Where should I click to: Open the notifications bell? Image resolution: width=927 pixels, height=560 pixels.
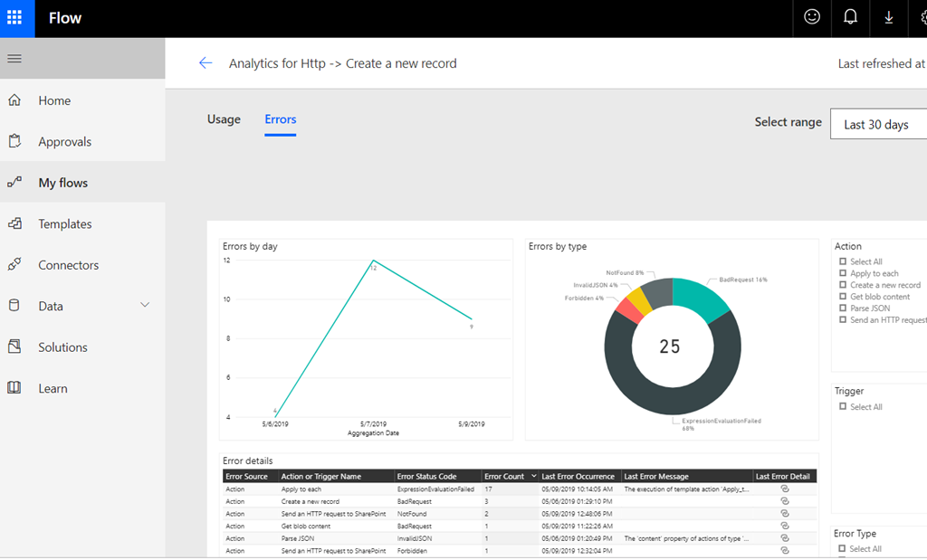(850, 17)
